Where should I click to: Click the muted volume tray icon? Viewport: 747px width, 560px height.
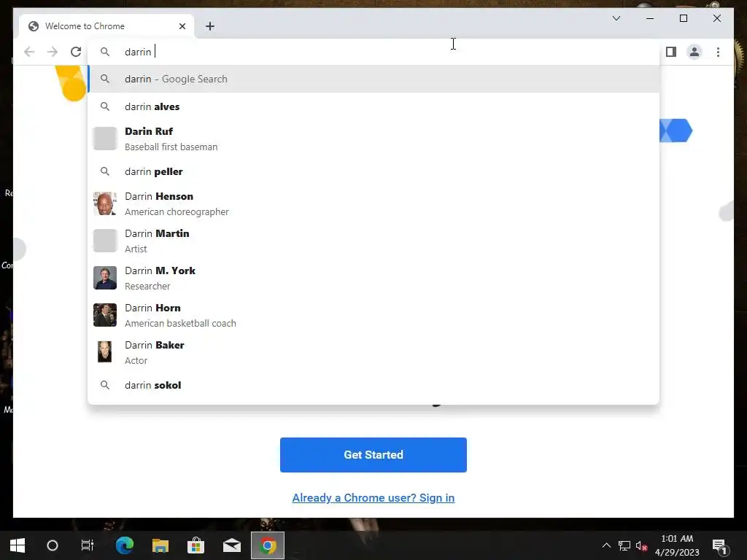[x=641, y=545]
